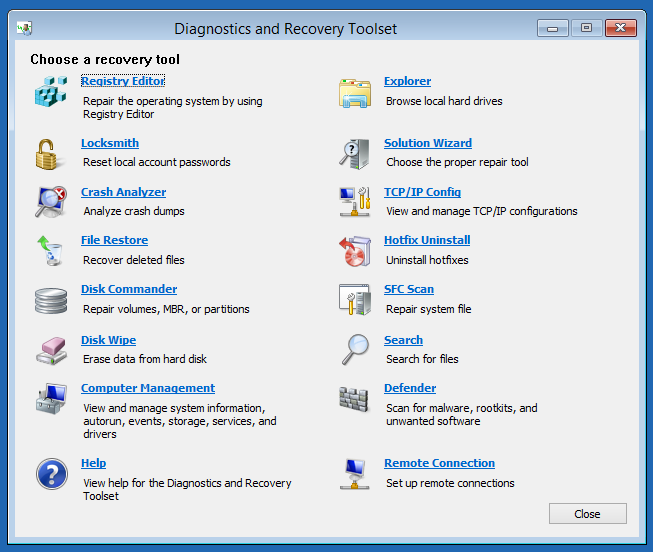Click the Registry Editor cubes icon
Image resolution: width=653 pixels, height=552 pixels.
pyautogui.click(x=51, y=92)
